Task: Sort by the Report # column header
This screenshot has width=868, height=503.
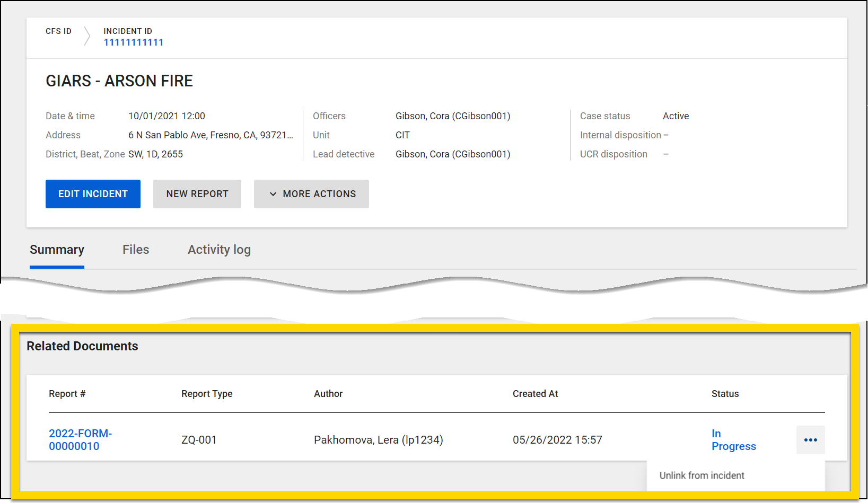Action: [x=67, y=393]
